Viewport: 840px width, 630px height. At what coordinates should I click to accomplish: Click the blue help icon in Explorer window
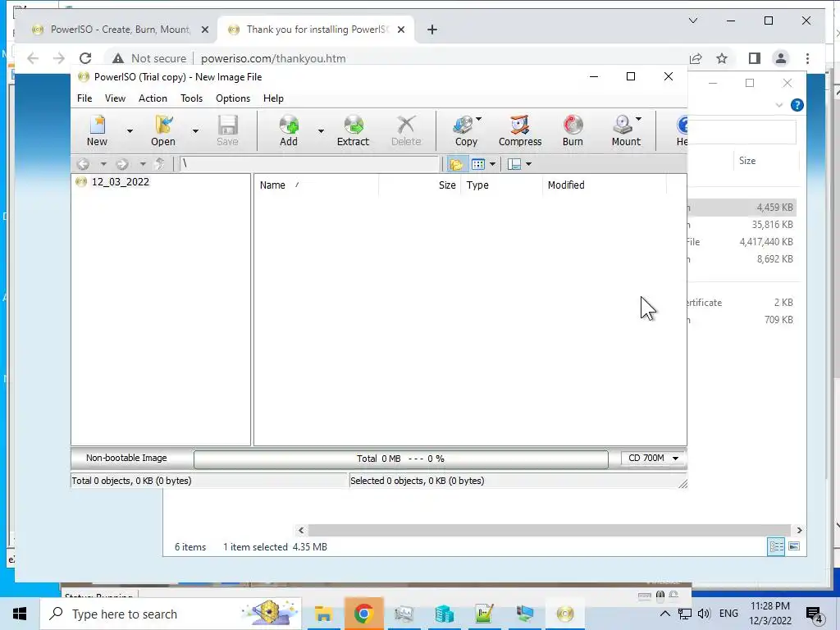[x=797, y=105]
